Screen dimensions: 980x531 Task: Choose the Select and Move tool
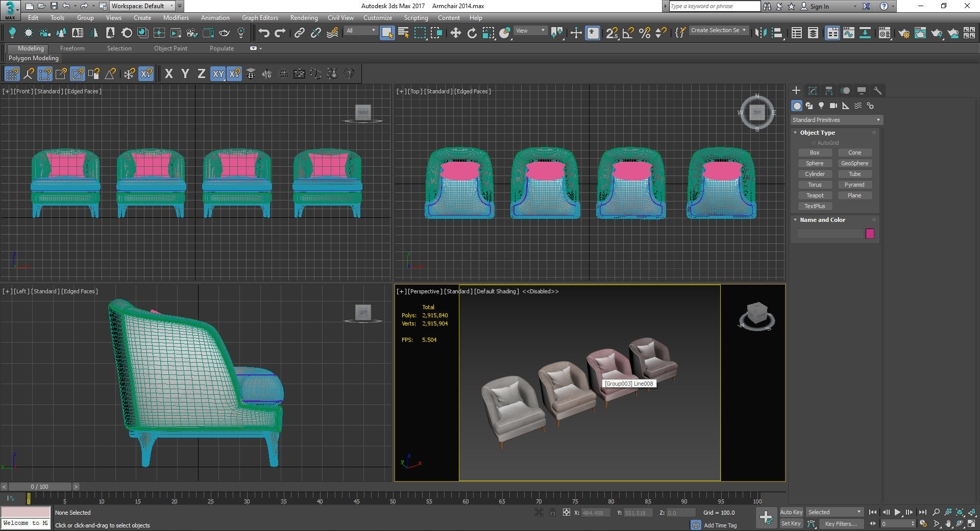coord(455,33)
